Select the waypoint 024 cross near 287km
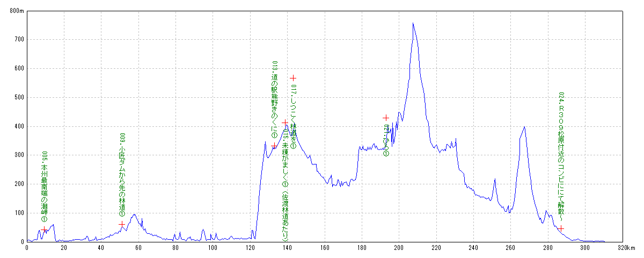644x258 pixels. click(x=561, y=228)
